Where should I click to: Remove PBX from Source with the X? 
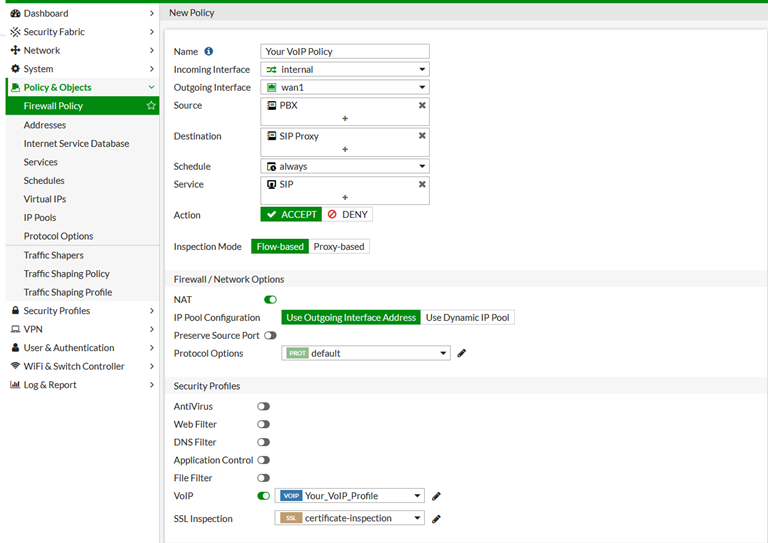pos(422,105)
